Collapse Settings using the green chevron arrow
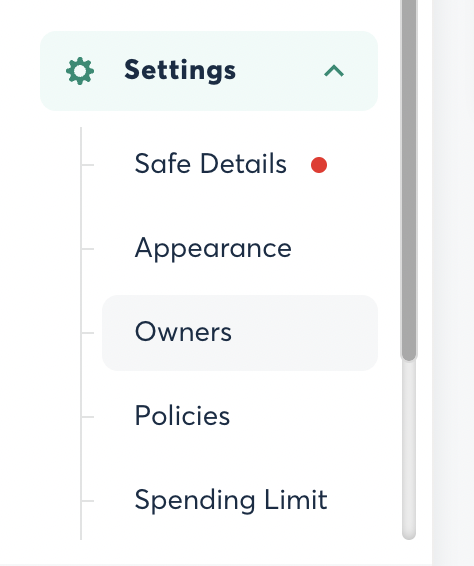This screenshot has height=566, width=474. coord(334,71)
